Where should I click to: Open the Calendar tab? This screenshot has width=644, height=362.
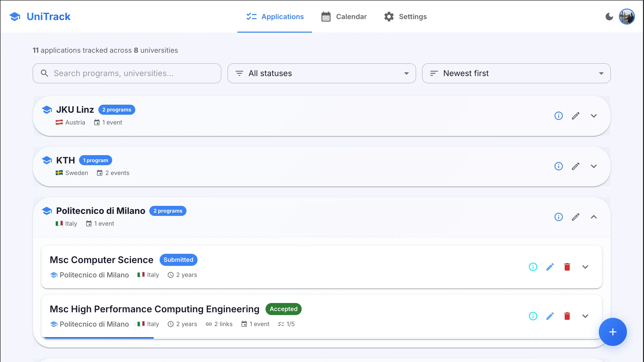[x=344, y=17]
